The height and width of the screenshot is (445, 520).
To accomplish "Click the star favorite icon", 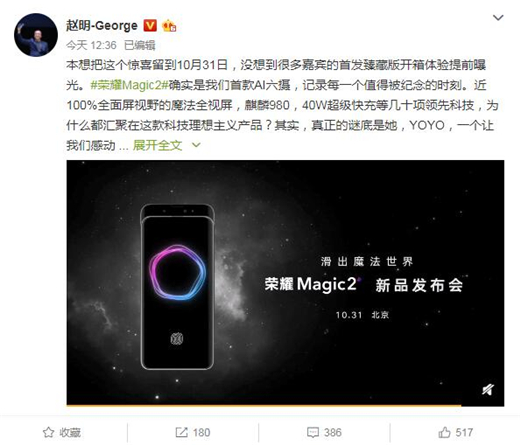I will point(48,432).
